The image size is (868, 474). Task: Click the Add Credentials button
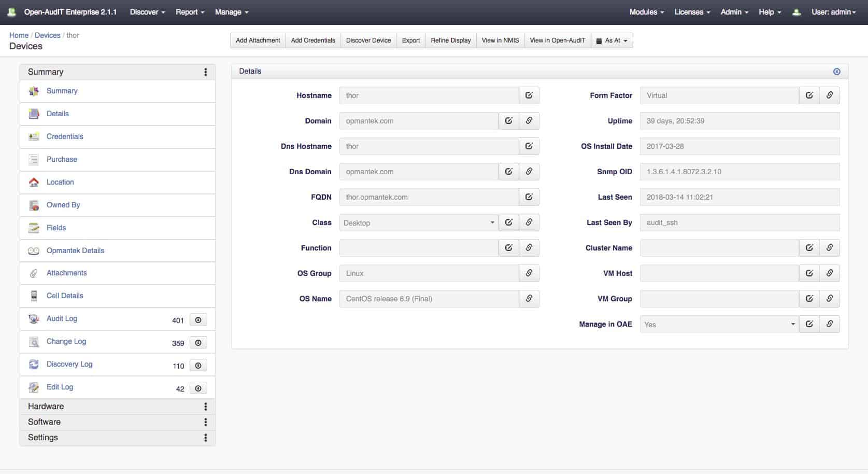coord(313,40)
